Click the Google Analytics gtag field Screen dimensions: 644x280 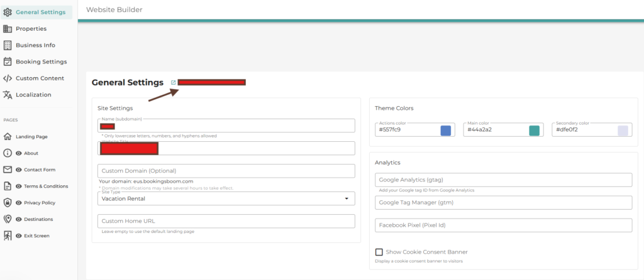click(x=503, y=180)
